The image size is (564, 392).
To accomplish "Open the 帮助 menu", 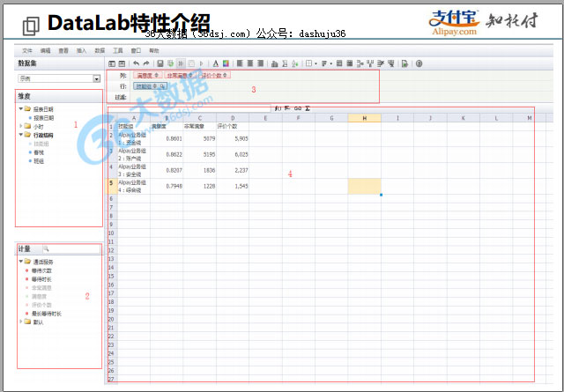I will point(154,51).
